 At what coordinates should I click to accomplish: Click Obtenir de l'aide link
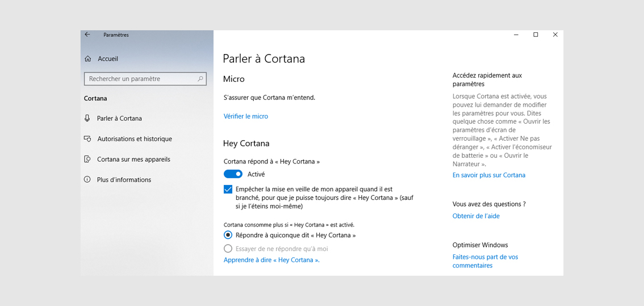[476, 216]
